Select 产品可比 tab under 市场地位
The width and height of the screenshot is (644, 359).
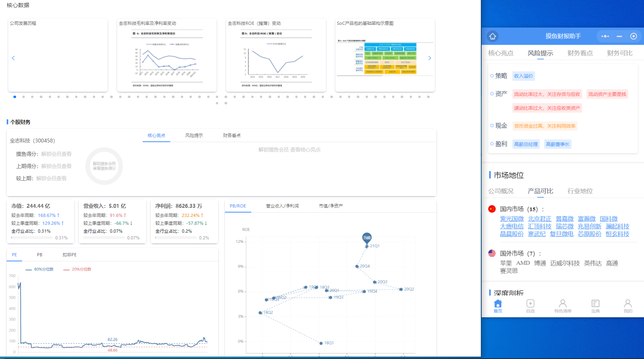pyautogui.click(x=540, y=191)
